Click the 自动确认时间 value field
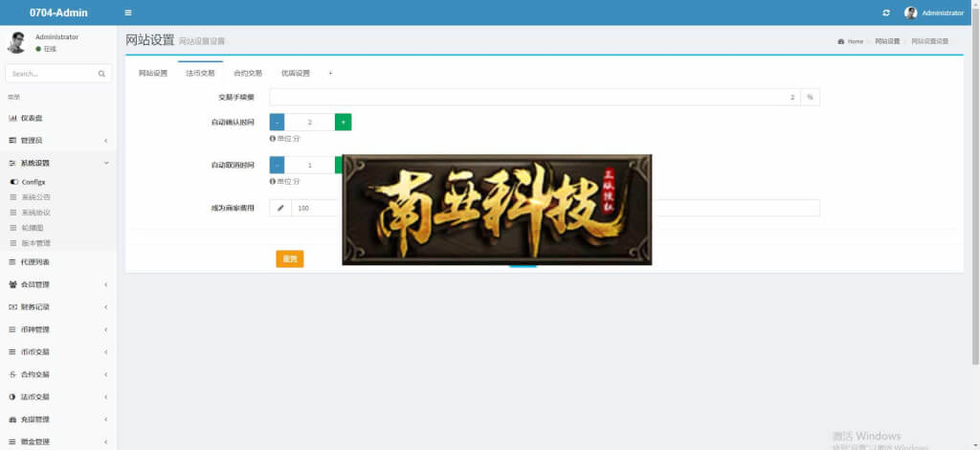Screen dimensions: 980x450 click(309, 122)
